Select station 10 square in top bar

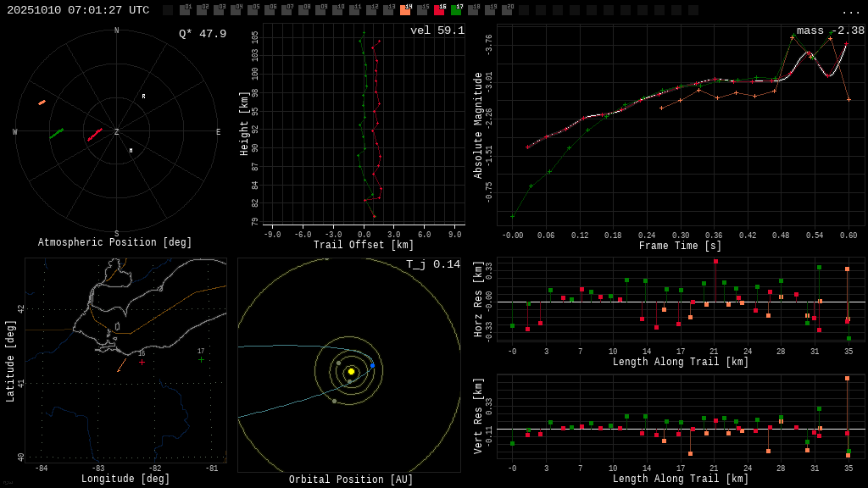[x=337, y=10]
